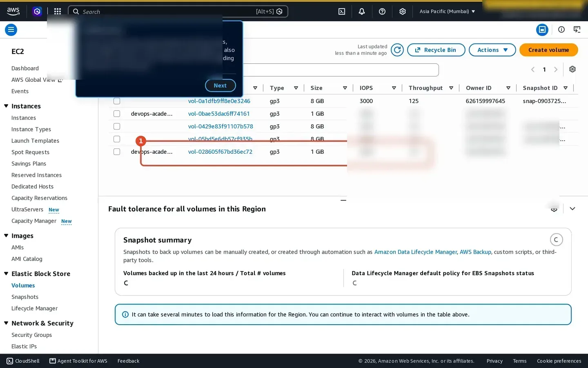The image size is (588, 368).
Task: Open the Amazon Data Lifecycle Manager link
Action: click(x=416, y=252)
